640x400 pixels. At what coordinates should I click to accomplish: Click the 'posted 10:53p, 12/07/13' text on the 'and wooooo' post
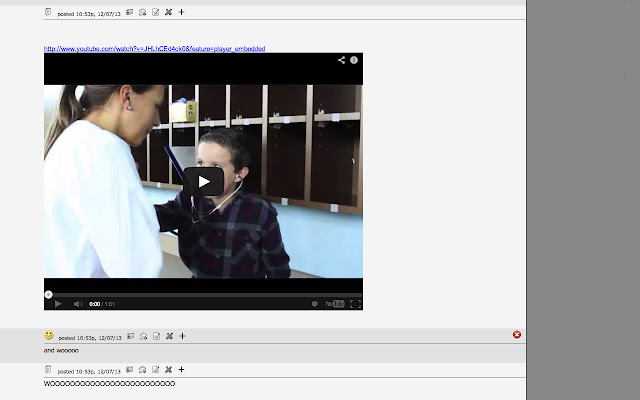[x=90, y=338]
